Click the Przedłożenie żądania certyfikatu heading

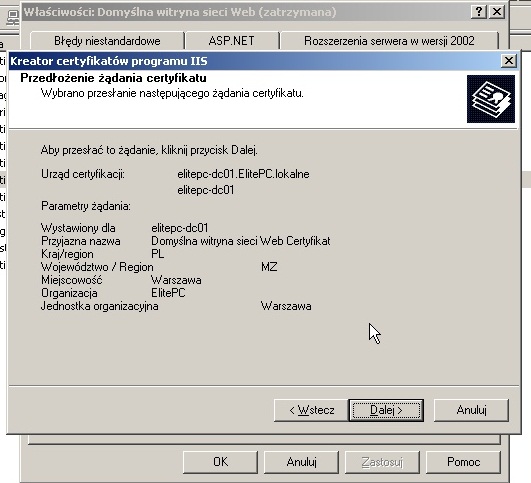(x=113, y=78)
